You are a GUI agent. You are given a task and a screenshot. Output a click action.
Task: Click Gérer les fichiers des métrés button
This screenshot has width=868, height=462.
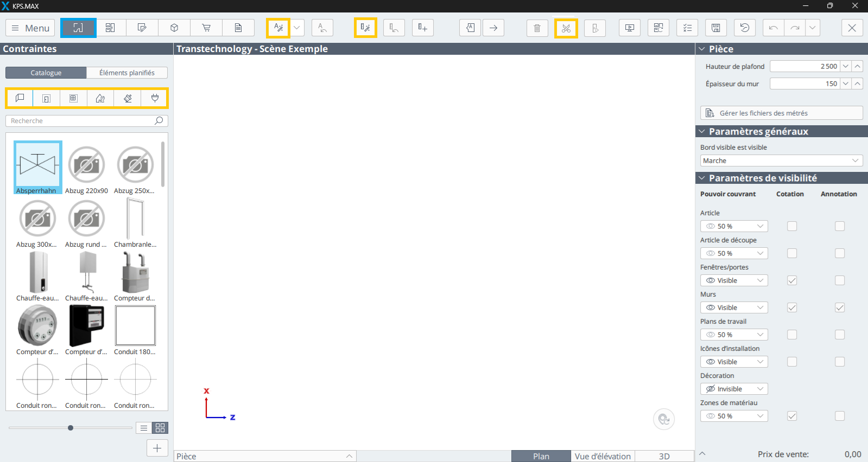[781, 113]
